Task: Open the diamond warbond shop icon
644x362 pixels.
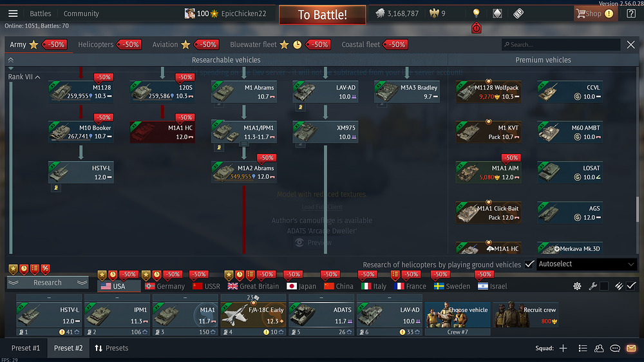Action: pos(497,14)
